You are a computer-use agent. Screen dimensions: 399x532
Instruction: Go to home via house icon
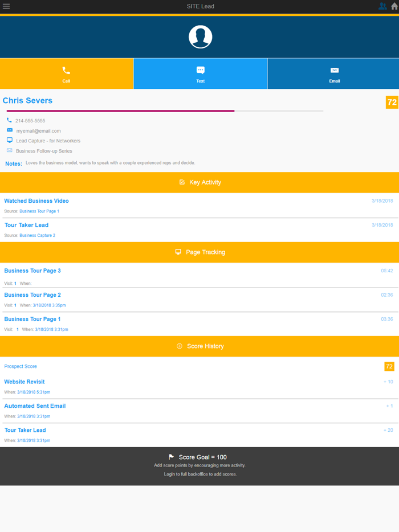pos(394,6)
